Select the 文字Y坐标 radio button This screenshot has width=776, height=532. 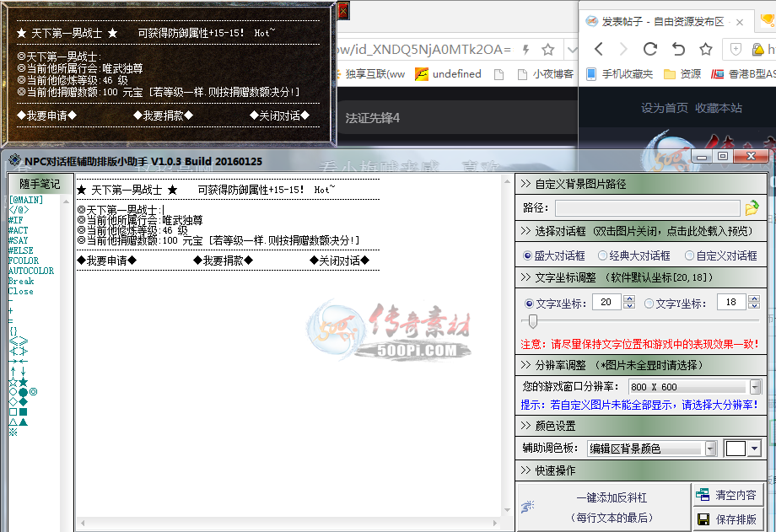pyautogui.click(x=649, y=304)
